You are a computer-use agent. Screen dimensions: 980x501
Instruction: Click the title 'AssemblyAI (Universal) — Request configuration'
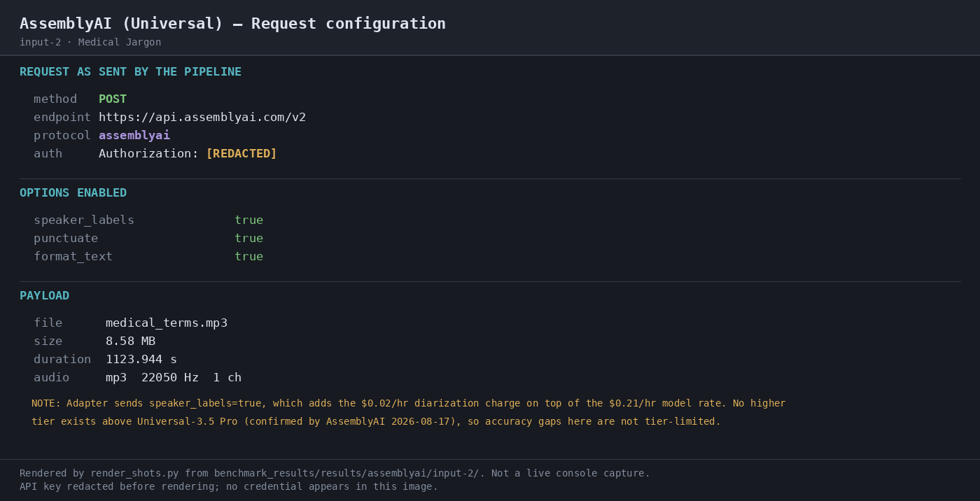[232, 24]
